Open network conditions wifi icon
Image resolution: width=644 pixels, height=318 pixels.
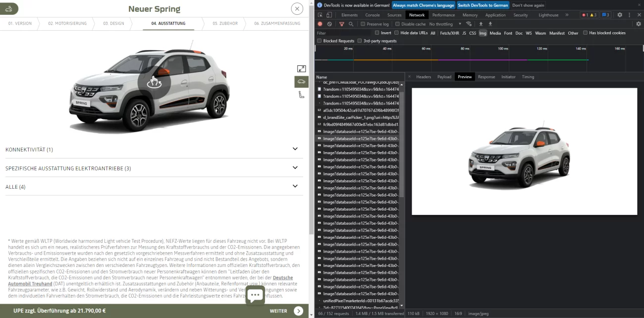(469, 24)
